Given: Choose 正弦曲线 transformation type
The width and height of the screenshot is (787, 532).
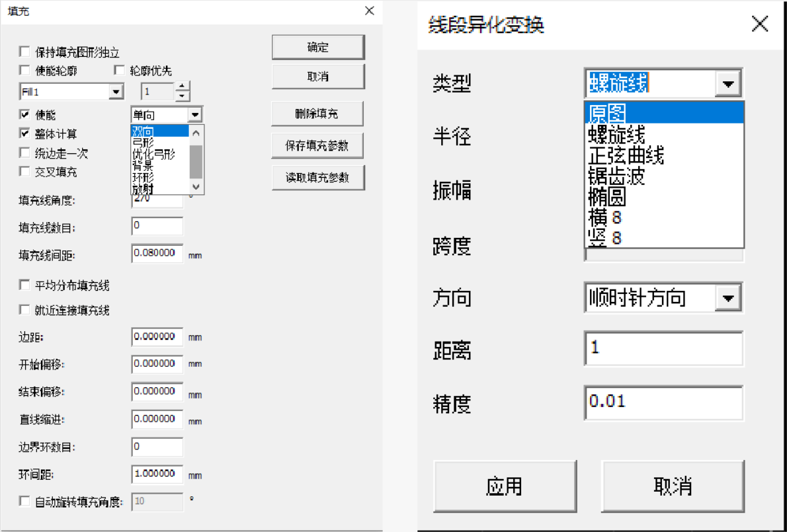Looking at the screenshot, I should [665, 155].
